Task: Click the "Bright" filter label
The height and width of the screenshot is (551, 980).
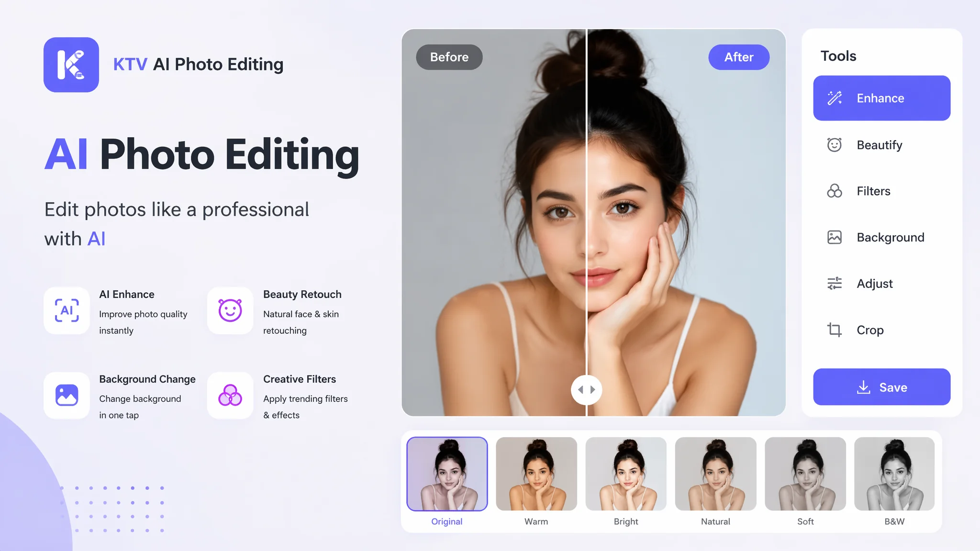Action: pyautogui.click(x=626, y=521)
